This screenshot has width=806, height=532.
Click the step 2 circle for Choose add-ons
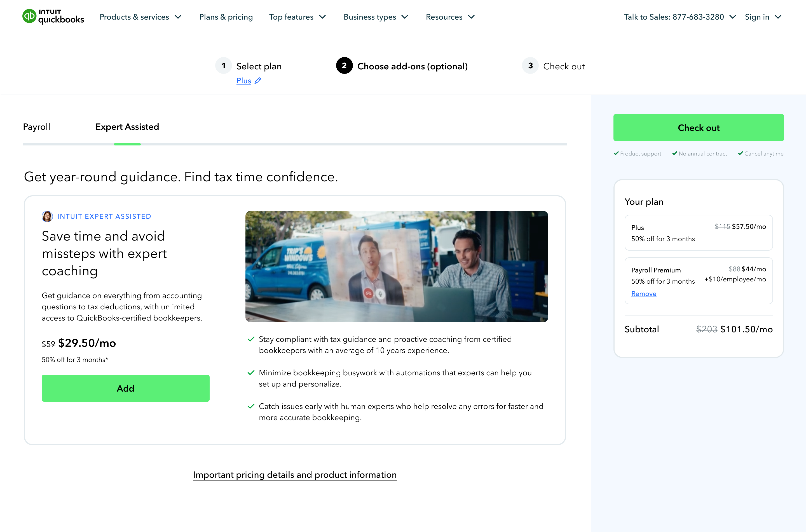[x=344, y=66]
